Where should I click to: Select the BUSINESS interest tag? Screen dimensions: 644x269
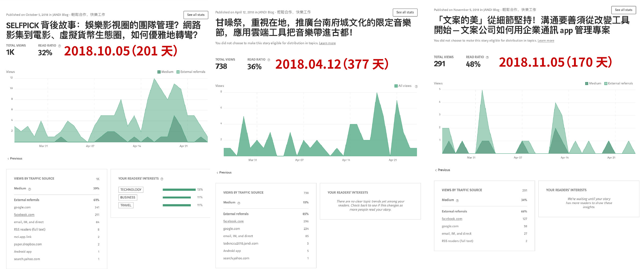[128, 197]
